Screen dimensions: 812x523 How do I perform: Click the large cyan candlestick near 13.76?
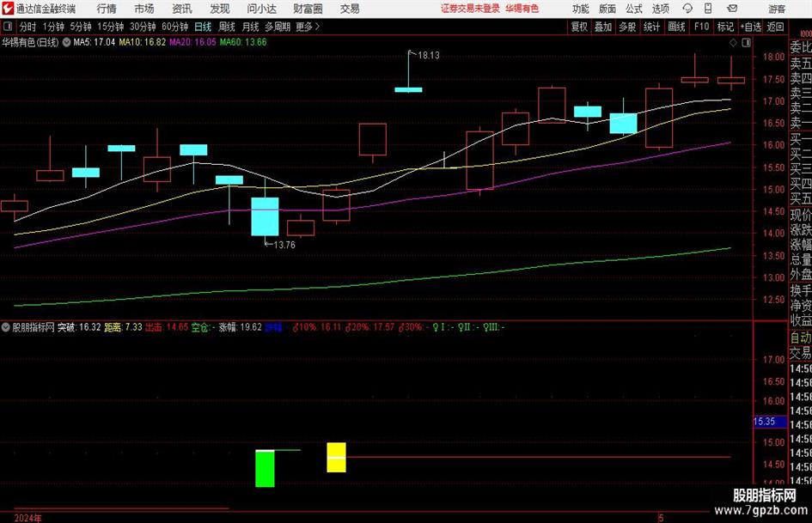265,216
